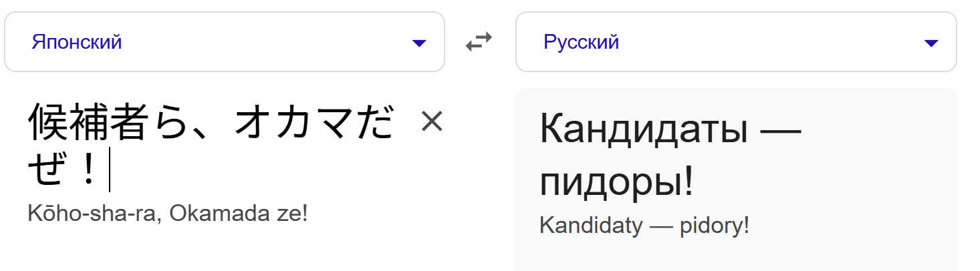Clear the Japanese input text

click(x=432, y=121)
